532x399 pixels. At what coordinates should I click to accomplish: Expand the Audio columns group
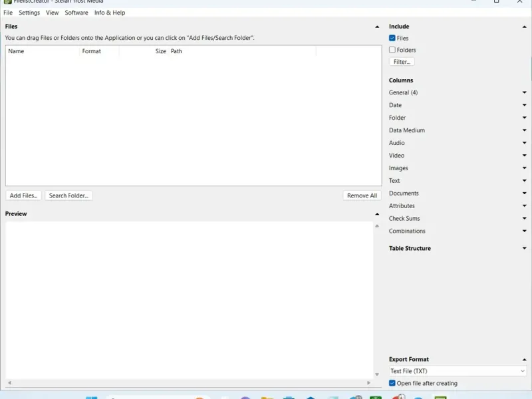point(524,143)
